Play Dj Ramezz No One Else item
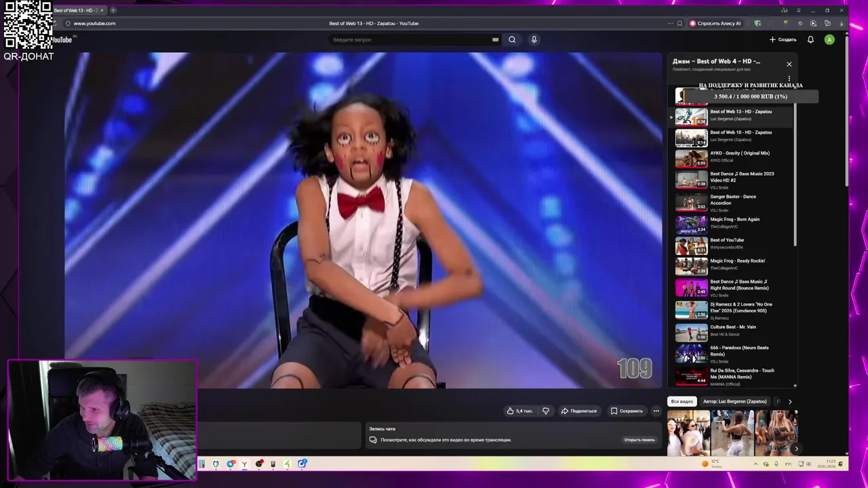868x488 pixels. pos(733,310)
